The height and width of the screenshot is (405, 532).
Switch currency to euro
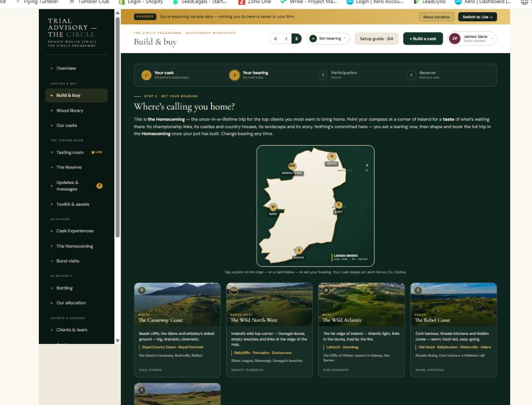(276, 39)
